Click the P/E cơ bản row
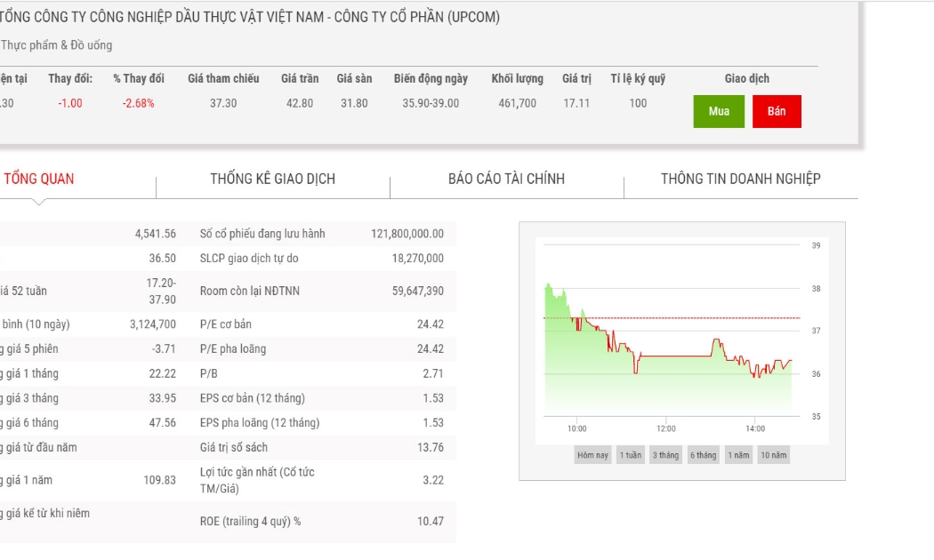 click(x=322, y=324)
